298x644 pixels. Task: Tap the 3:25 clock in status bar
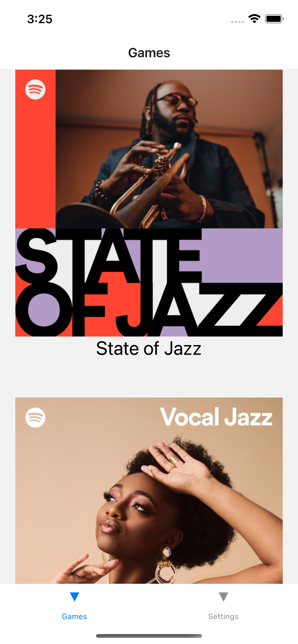coord(40,19)
